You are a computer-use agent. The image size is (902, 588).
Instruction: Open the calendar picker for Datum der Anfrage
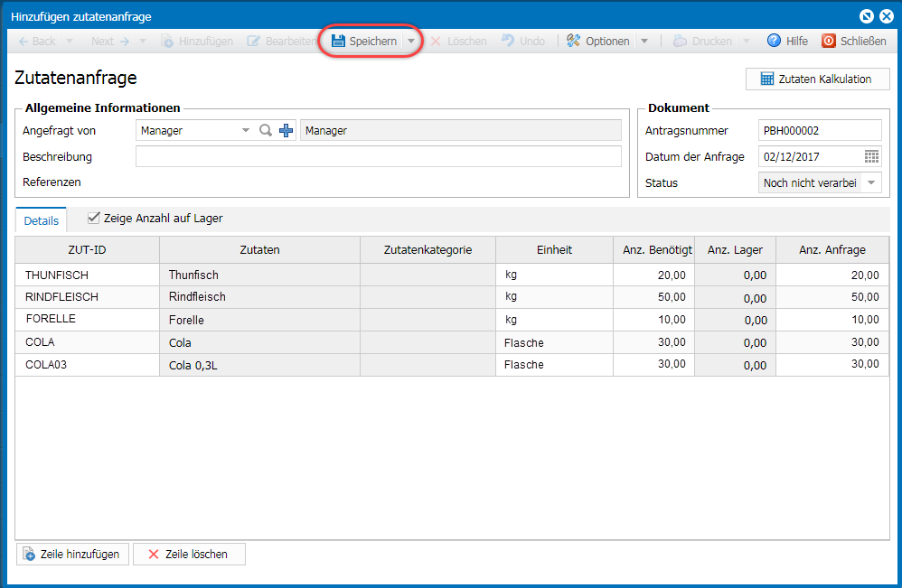coord(871,156)
